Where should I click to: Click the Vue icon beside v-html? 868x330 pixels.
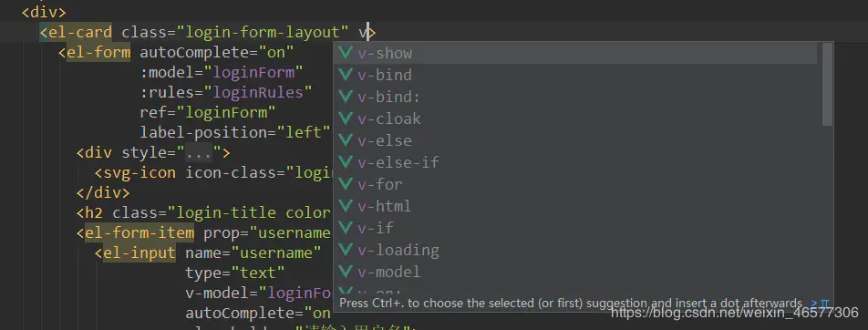(346, 206)
